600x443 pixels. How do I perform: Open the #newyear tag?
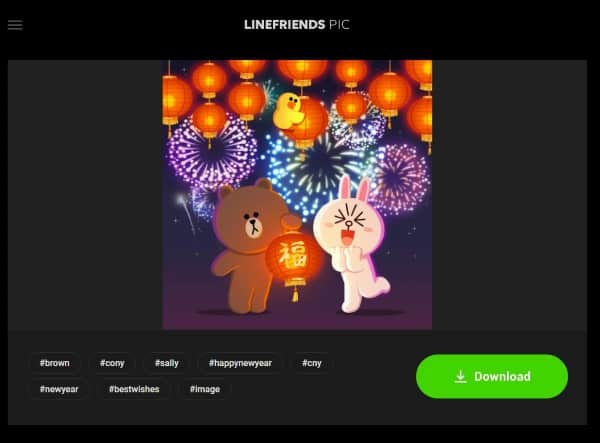pos(59,389)
